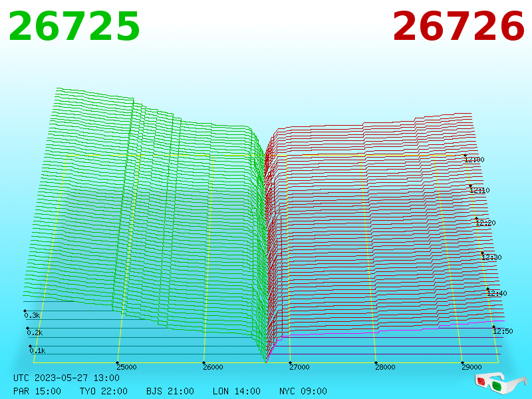Click the 12:00 time axis marker

[x=474, y=160]
